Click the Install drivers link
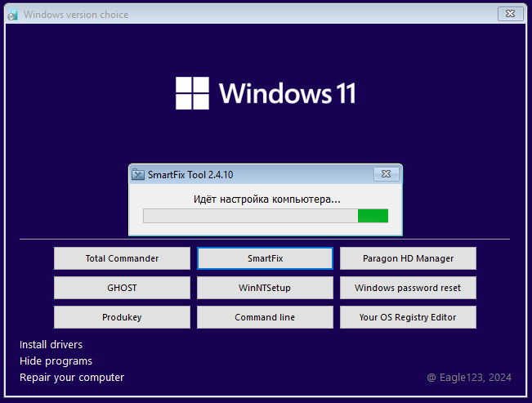532x403 pixels. coord(51,345)
